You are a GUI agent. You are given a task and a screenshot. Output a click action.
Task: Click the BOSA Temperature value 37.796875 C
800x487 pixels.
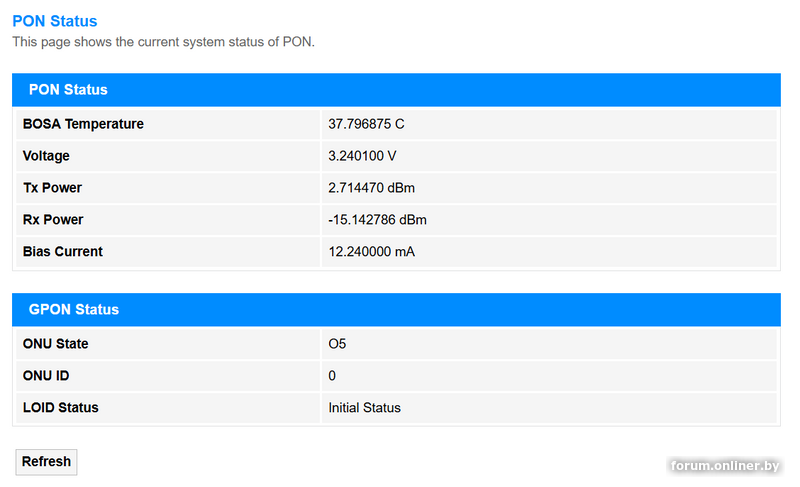(x=366, y=124)
